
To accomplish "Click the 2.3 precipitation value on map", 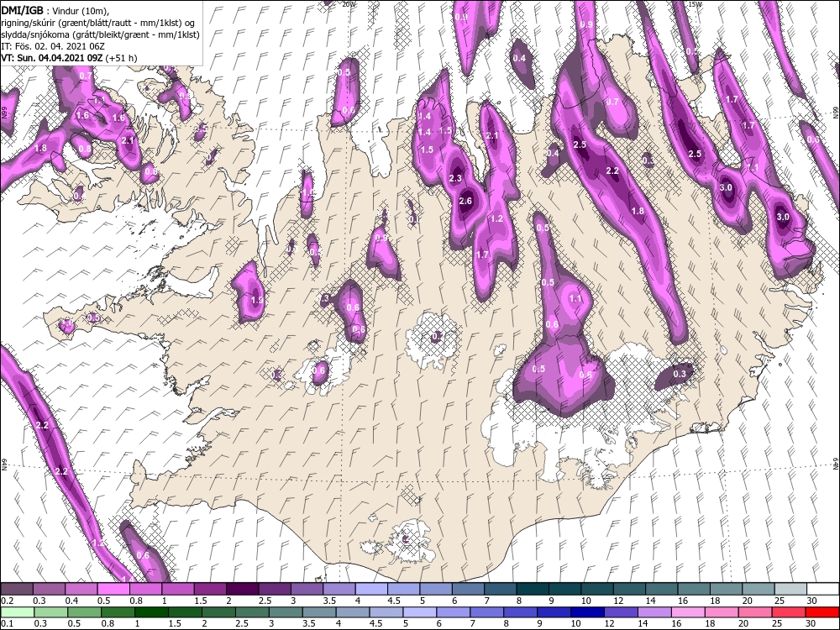I will 455,178.
